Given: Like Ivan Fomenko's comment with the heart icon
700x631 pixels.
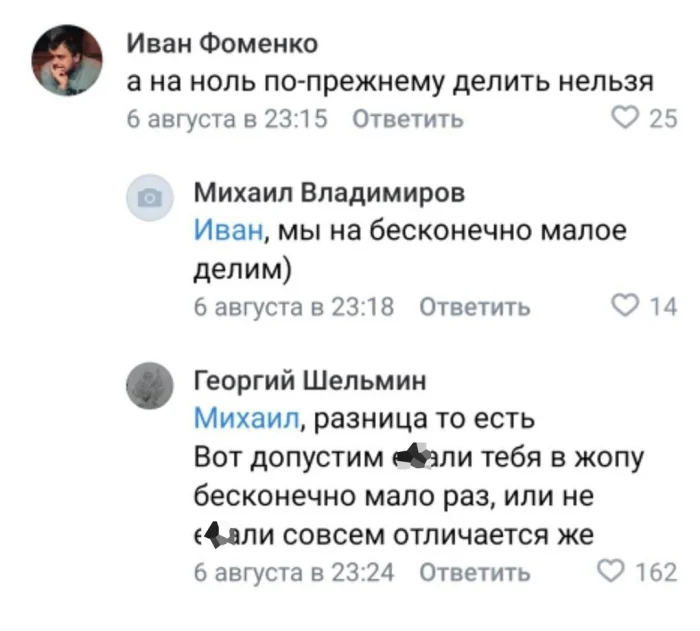Looking at the screenshot, I should pos(626,119).
